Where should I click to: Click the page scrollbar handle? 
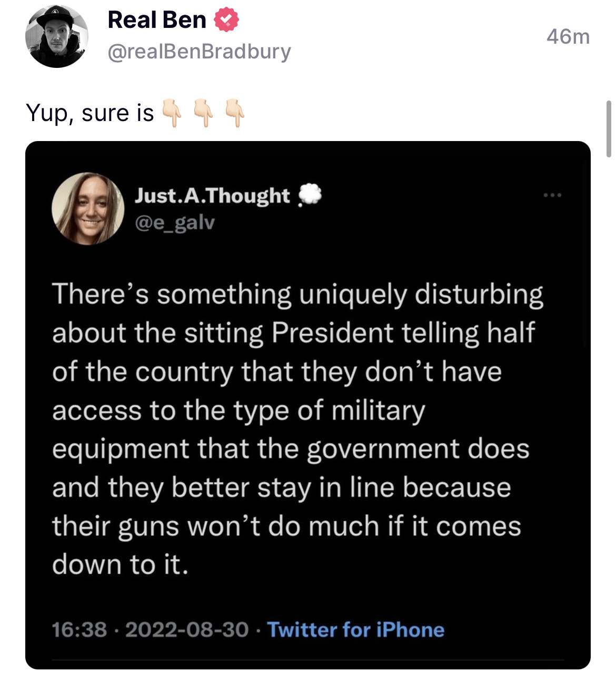609,129
